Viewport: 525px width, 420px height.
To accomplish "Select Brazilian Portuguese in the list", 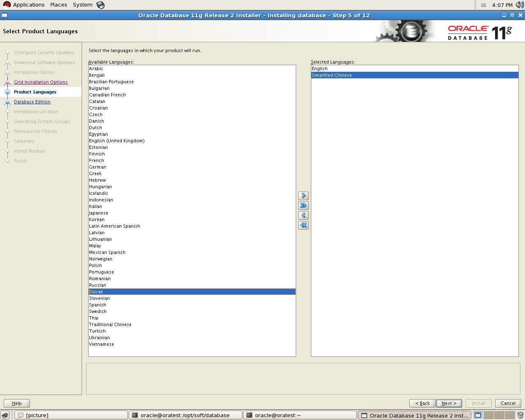I will coord(192,82).
